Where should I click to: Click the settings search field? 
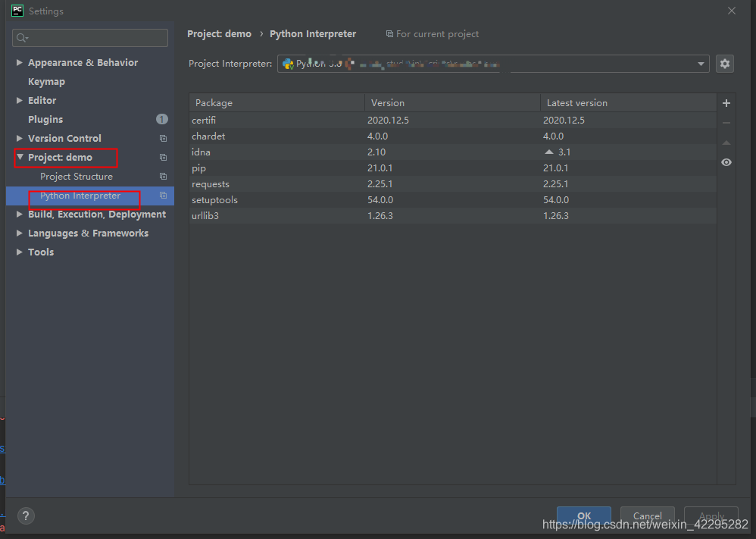click(90, 38)
